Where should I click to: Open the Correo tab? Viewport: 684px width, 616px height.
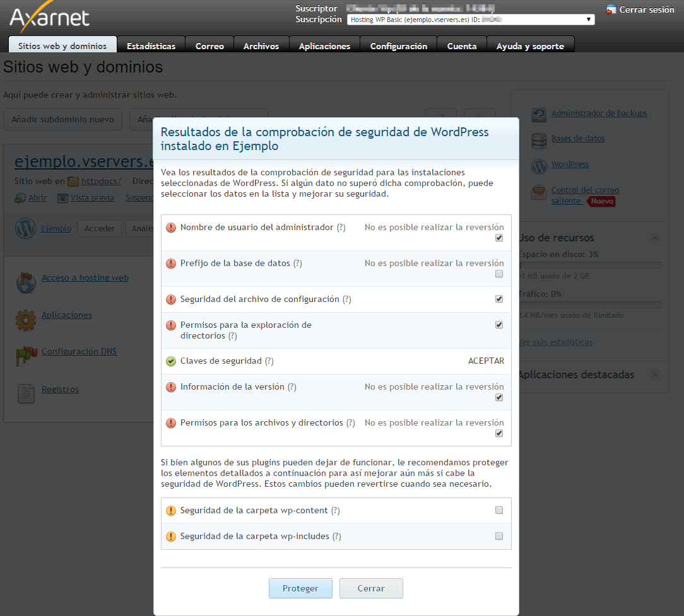point(209,46)
